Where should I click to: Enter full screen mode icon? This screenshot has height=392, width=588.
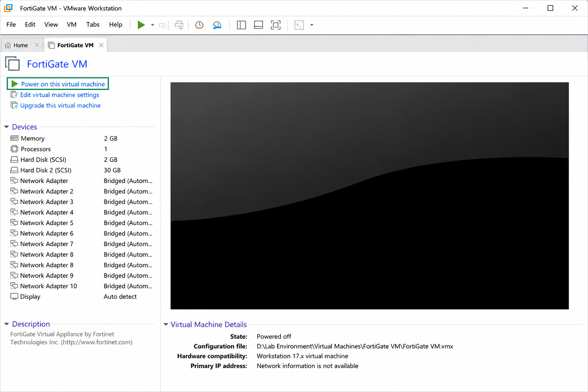tap(276, 25)
